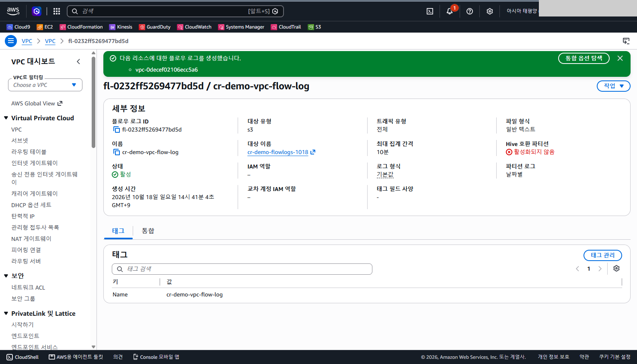
Task: Open the GuardDuty favorites shortcut
Action: pos(155,27)
